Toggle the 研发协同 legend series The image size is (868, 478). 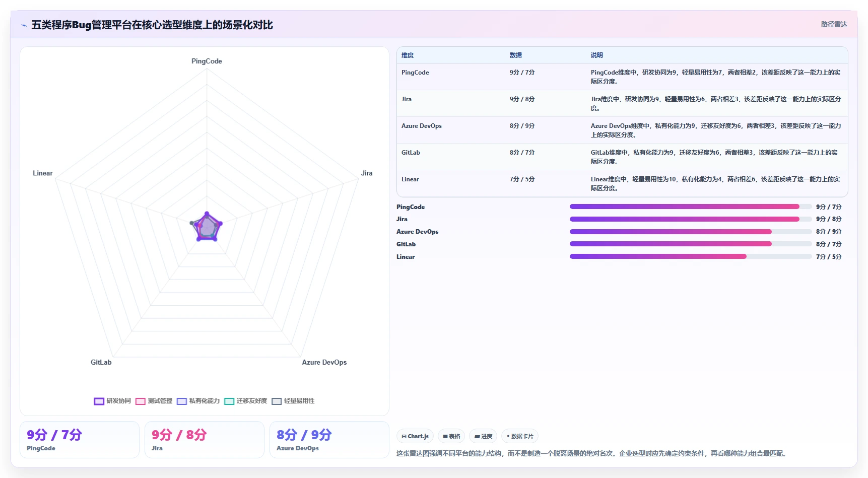(x=112, y=401)
